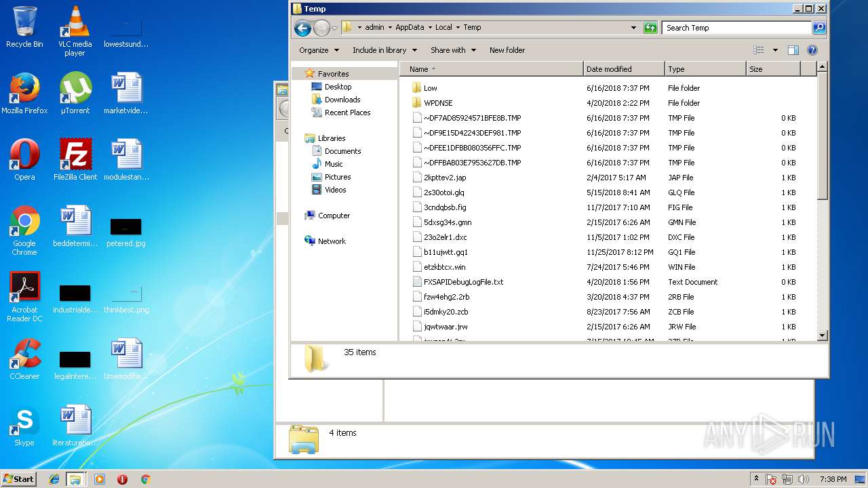Image resolution: width=868 pixels, height=488 pixels.
Task: Sort by the Type column header
Action: 705,69
